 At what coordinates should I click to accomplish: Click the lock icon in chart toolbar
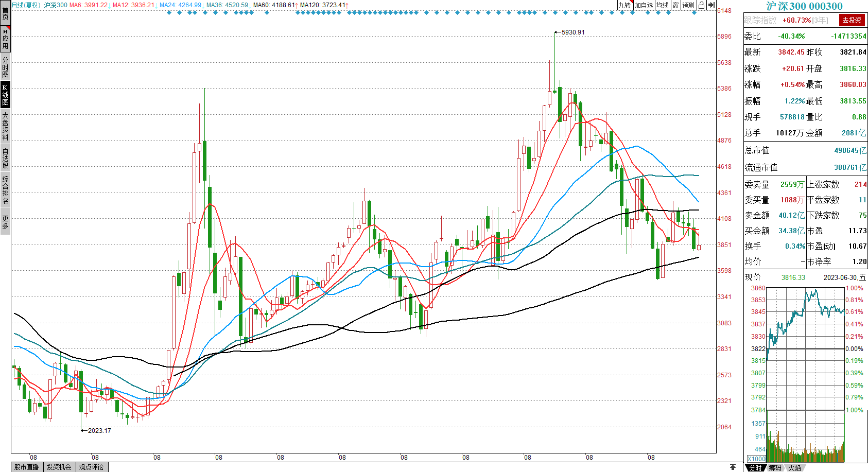tap(701, 5)
